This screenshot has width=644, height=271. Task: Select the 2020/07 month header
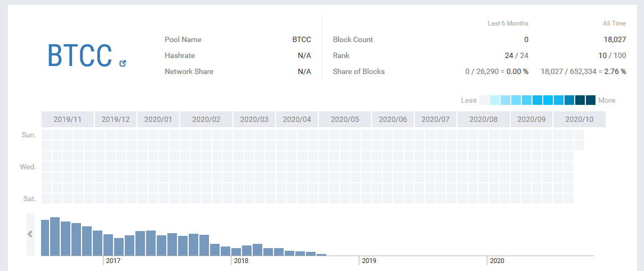point(436,119)
